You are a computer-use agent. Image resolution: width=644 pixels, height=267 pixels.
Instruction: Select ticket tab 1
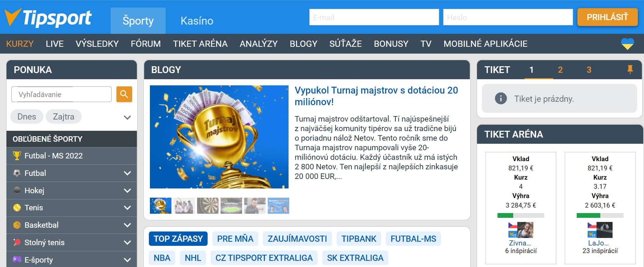[531, 70]
